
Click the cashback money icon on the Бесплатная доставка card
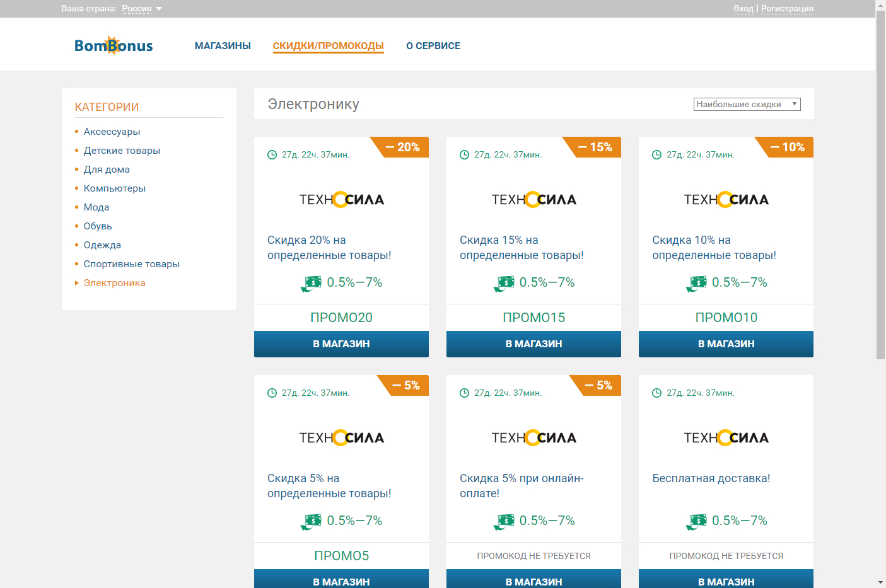pos(696,522)
